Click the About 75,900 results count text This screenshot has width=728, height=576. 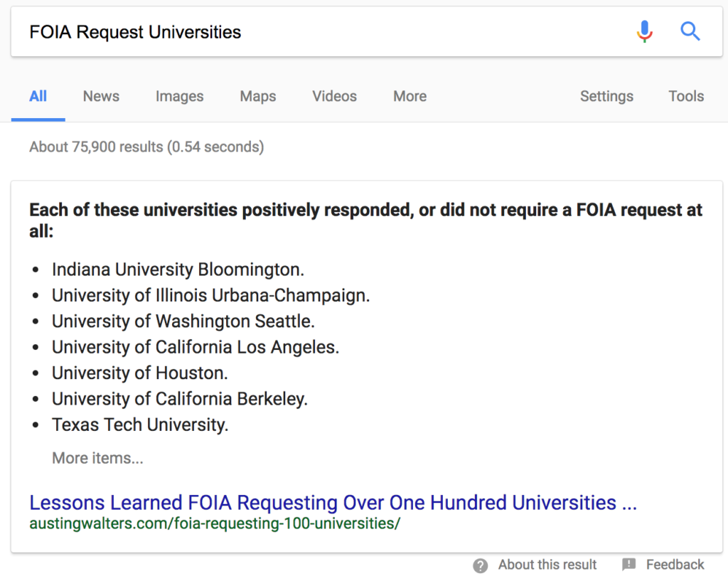(146, 146)
